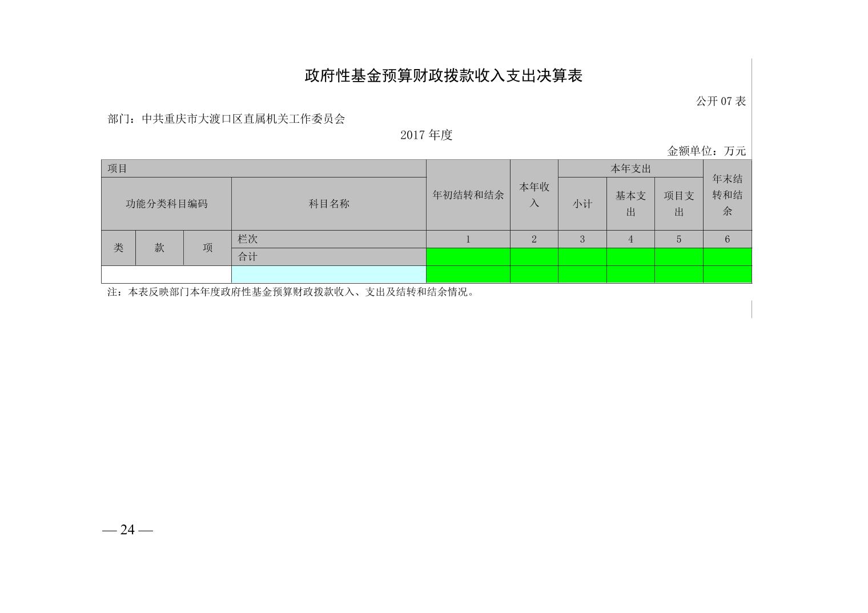Click the 金额单位：万元 label
Screen dimensions: 868x613
(x=706, y=151)
